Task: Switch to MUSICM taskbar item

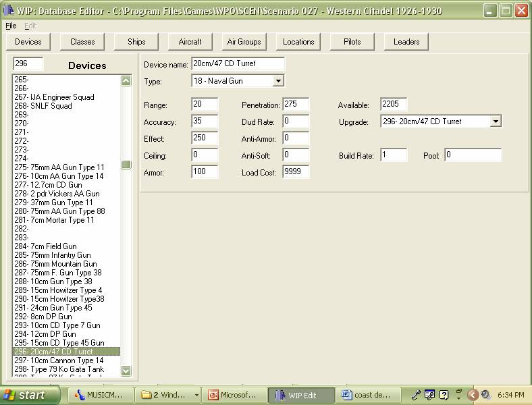Action: tap(100, 395)
